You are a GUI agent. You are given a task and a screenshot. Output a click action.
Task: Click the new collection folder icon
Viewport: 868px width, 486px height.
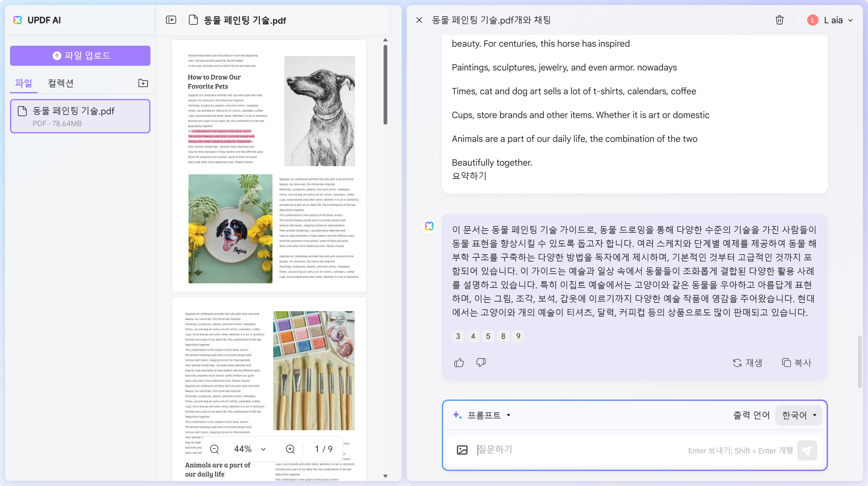[x=143, y=83]
